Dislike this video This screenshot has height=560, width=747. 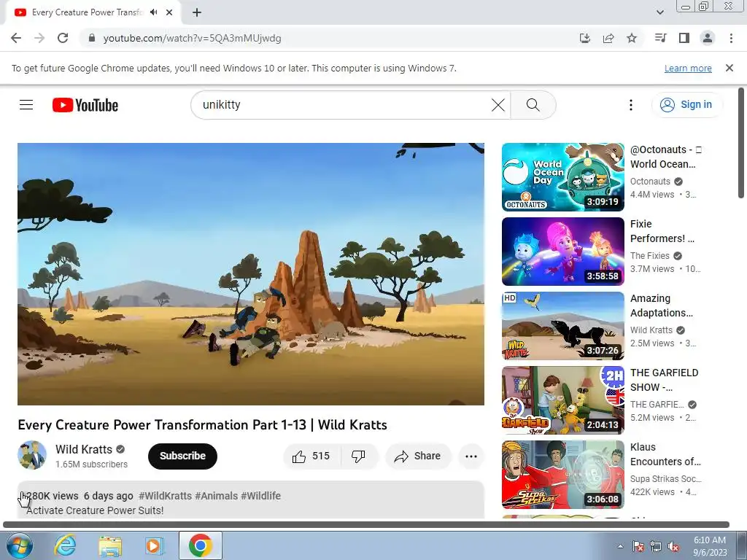[x=359, y=456]
